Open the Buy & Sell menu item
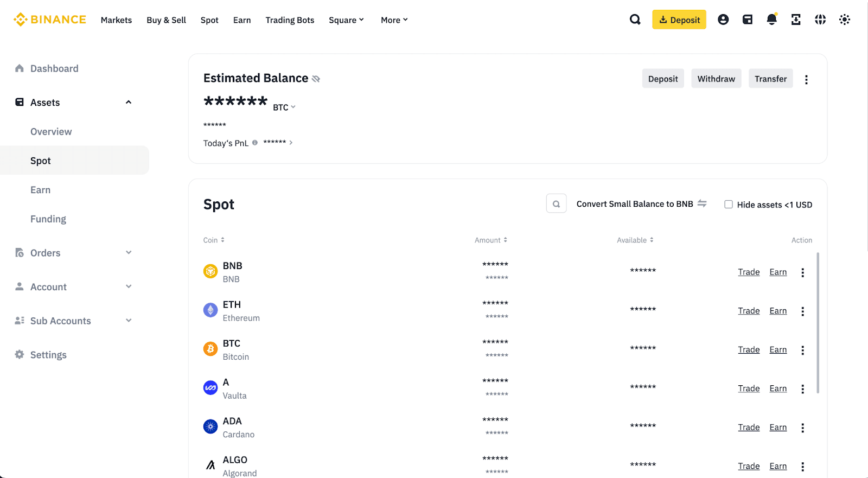The width and height of the screenshot is (868, 478). (x=166, y=20)
